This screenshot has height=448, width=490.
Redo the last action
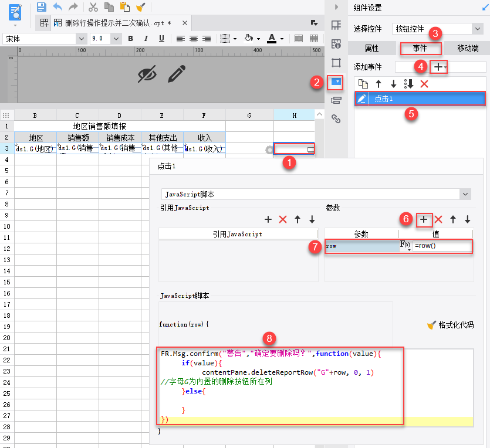click(x=73, y=7)
